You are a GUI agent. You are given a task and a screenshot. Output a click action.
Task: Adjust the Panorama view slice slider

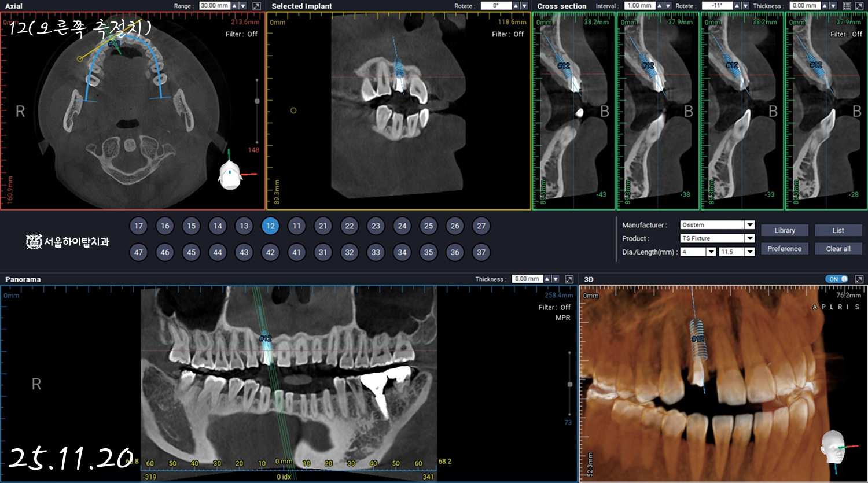click(570, 384)
